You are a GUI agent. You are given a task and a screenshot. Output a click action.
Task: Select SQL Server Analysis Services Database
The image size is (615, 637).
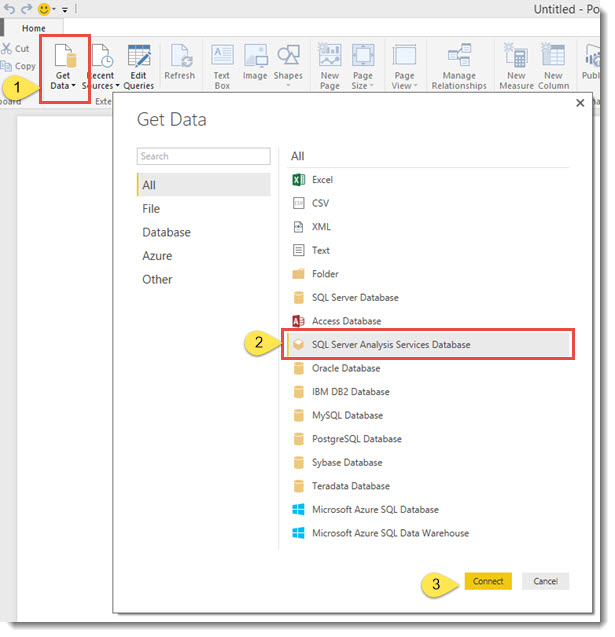coord(429,344)
